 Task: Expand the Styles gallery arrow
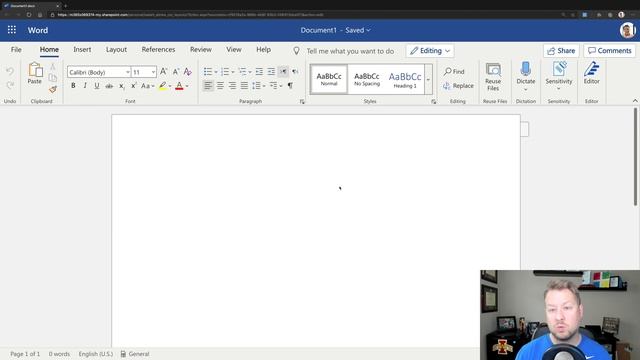428,79
